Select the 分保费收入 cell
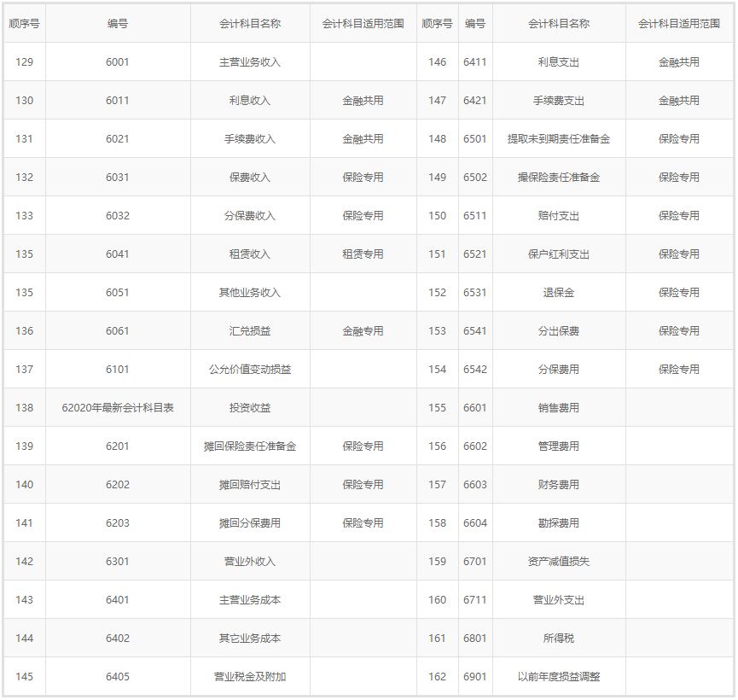The image size is (738, 700). 250,216
